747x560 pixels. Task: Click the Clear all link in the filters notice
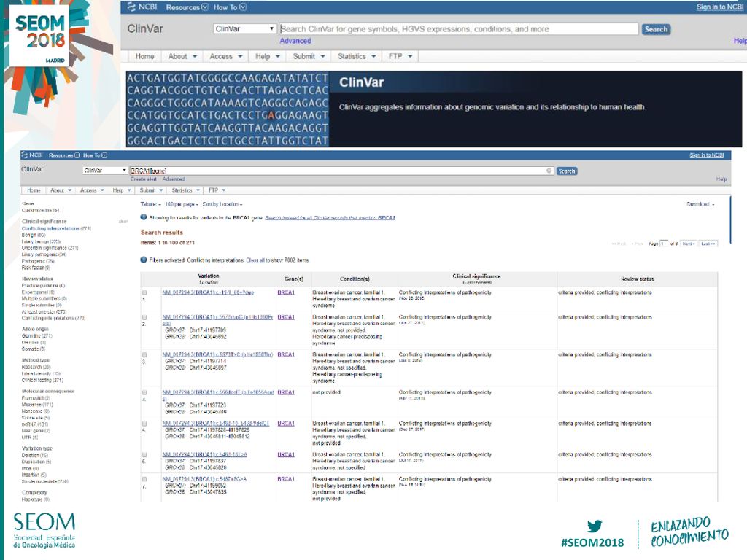point(256,260)
